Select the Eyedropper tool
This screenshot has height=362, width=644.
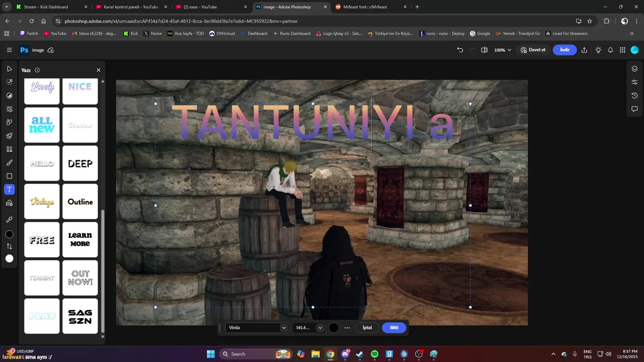(x=9, y=220)
